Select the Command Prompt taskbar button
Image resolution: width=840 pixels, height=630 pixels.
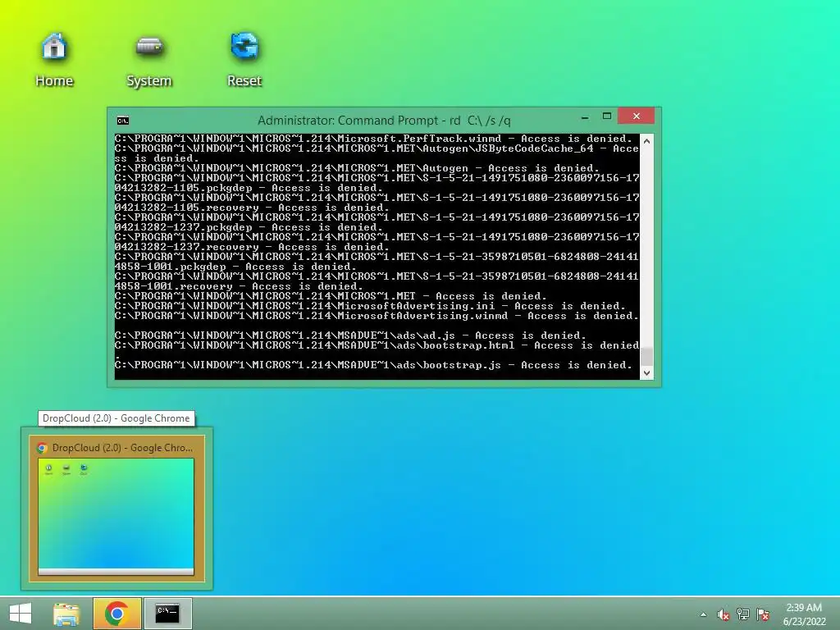(x=167, y=614)
